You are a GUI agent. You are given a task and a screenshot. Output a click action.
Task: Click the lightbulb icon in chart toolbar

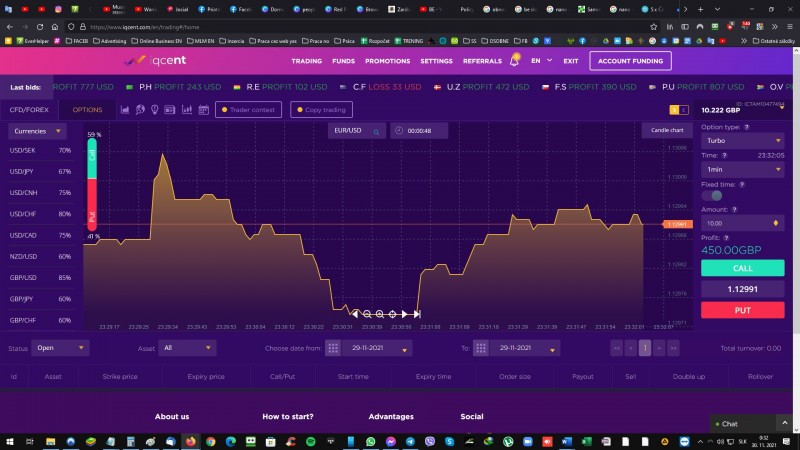click(156, 110)
